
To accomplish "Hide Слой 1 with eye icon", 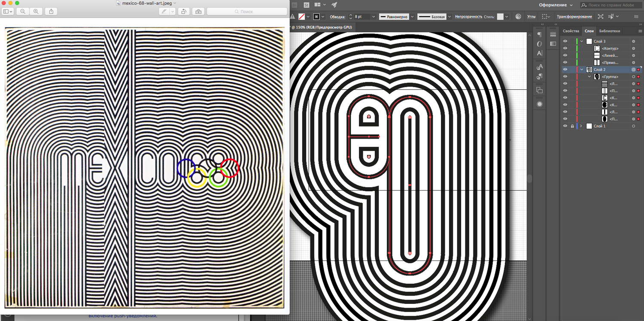I will click(x=565, y=126).
